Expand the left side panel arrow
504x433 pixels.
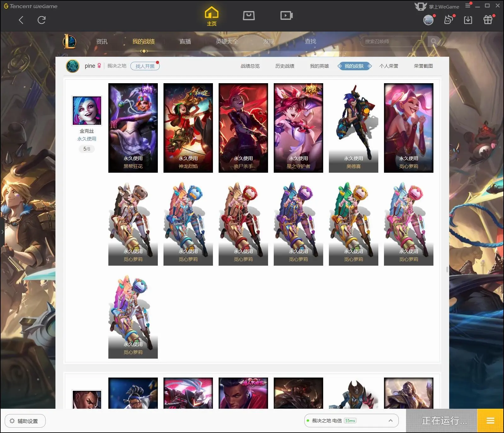click(x=3, y=232)
